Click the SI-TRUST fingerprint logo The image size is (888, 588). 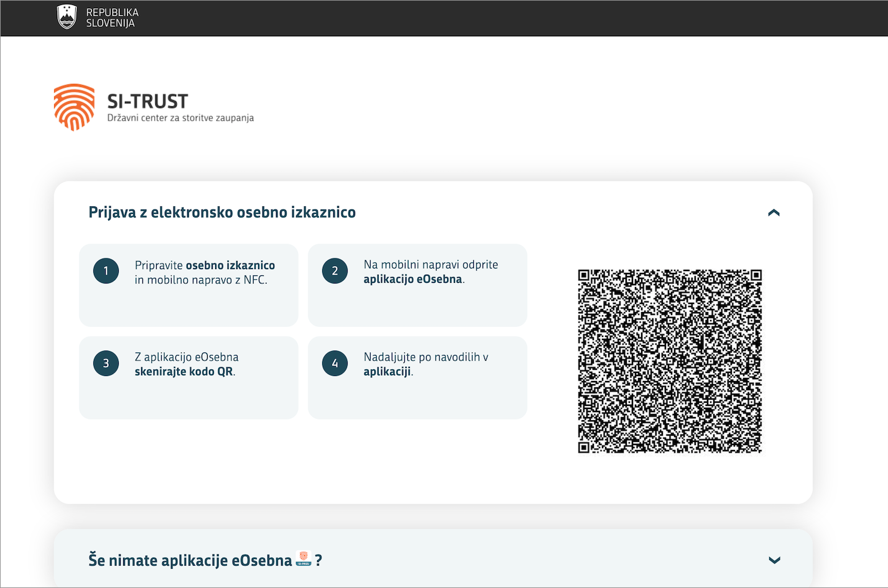[x=74, y=107]
